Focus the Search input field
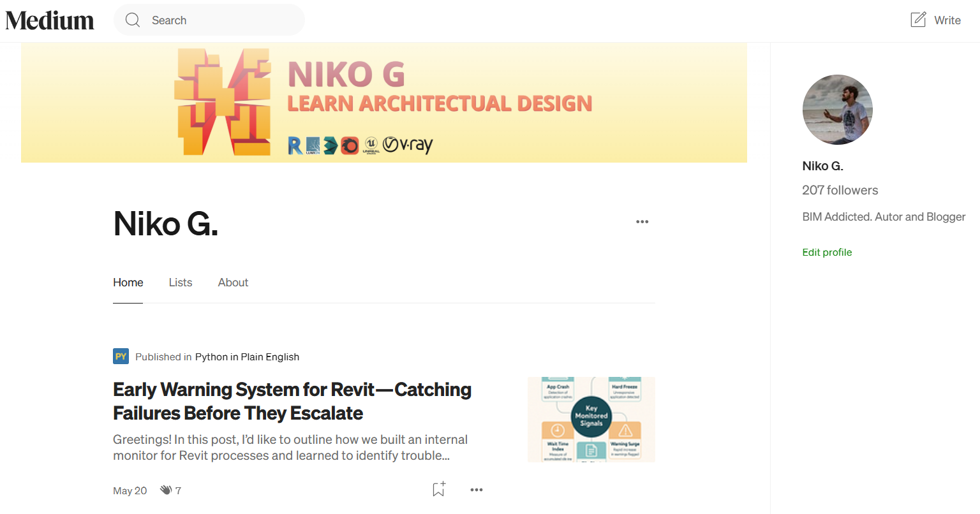Viewport: 980px width, 514px height. coord(209,20)
